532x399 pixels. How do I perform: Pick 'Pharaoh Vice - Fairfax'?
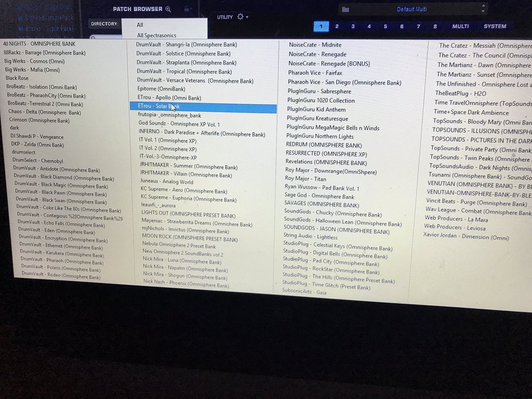[x=315, y=73]
